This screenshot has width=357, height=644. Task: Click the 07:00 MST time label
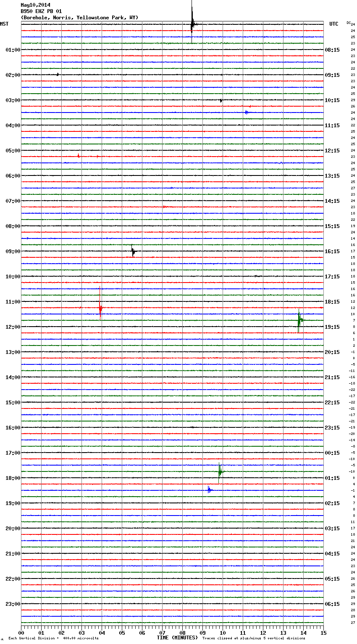pyautogui.click(x=13, y=201)
